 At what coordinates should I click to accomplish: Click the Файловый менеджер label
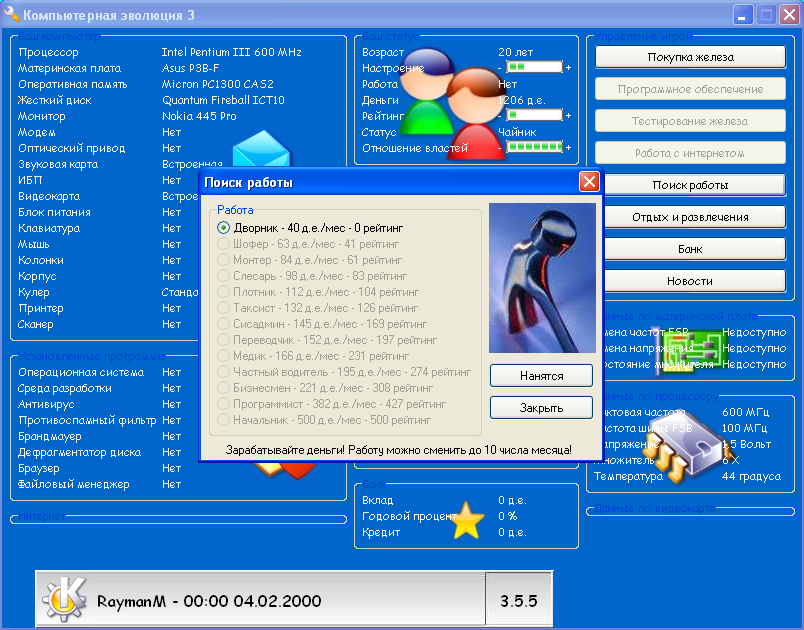coord(73,484)
